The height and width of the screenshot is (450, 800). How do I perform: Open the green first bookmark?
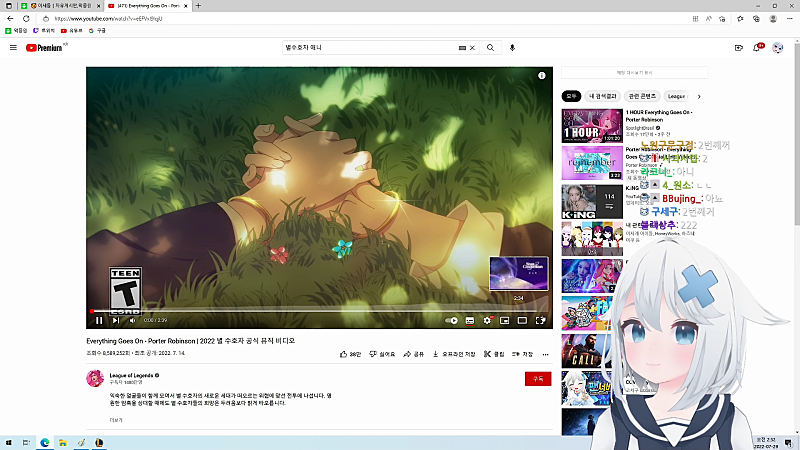(x=16, y=31)
